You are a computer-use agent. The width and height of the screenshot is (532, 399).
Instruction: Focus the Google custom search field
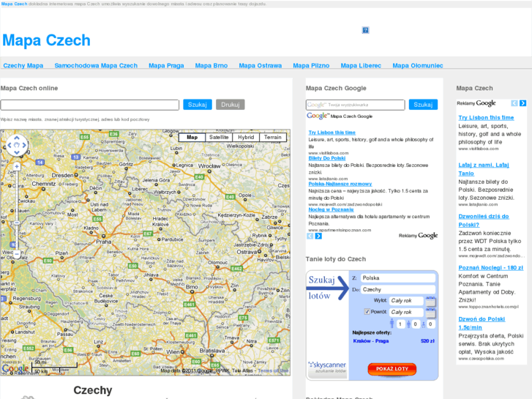click(x=355, y=105)
